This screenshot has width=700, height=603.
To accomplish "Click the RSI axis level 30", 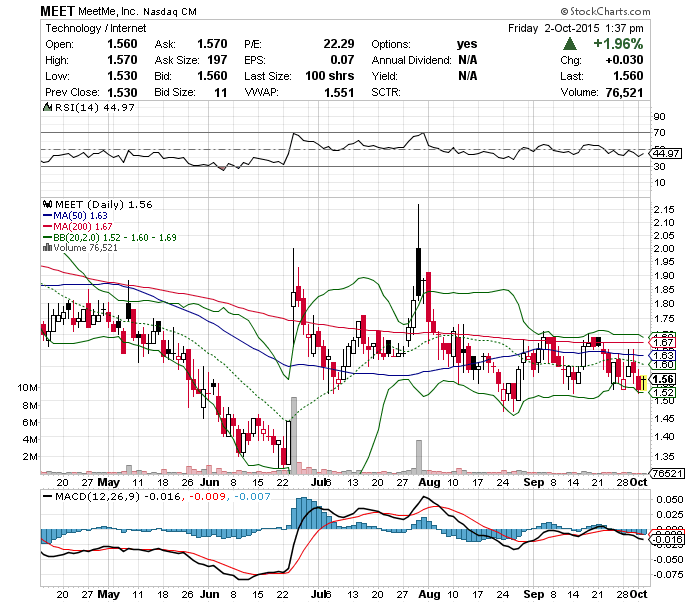I will tap(659, 166).
